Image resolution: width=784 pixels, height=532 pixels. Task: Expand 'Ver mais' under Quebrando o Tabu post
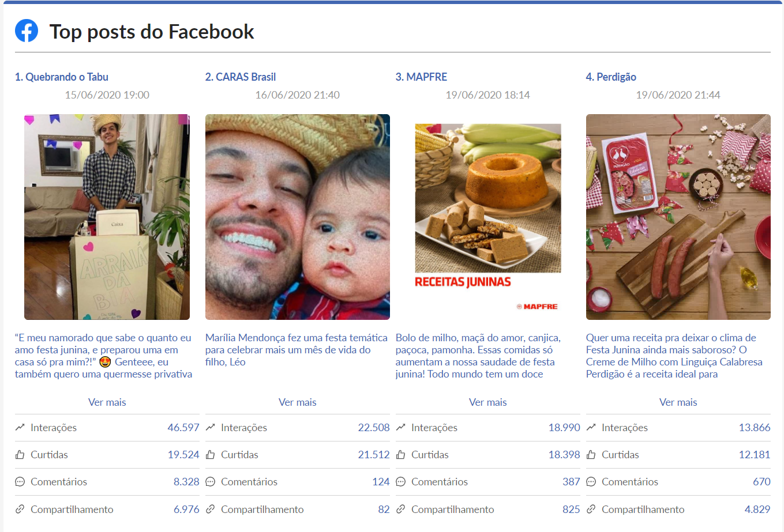point(107,402)
